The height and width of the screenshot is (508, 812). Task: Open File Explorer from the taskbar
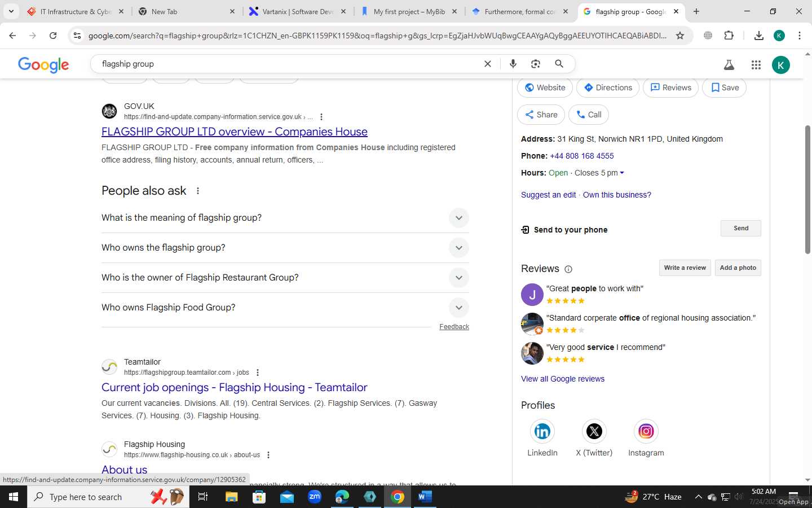click(232, 497)
